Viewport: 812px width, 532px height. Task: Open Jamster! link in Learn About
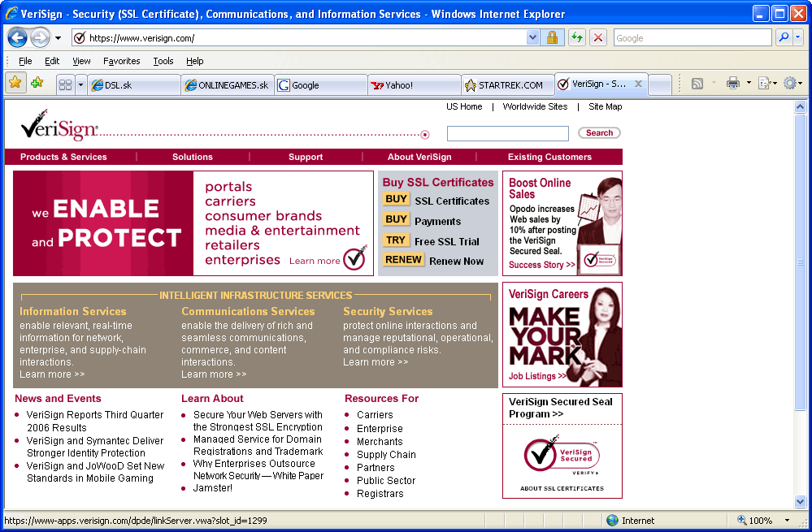213,488
